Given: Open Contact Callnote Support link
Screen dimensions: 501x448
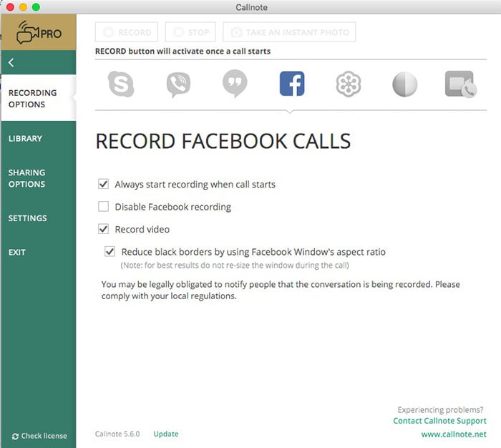Looking at the screenshot, I should [439, 421].
